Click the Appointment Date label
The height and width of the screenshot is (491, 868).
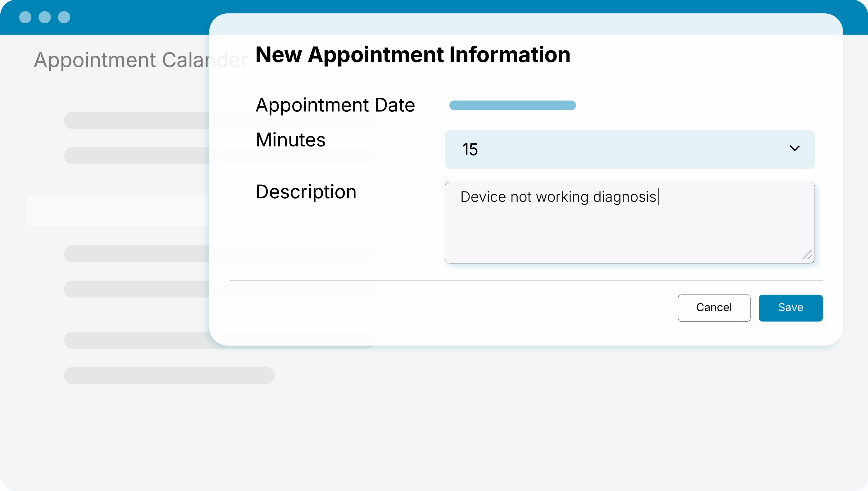point(335,105)
